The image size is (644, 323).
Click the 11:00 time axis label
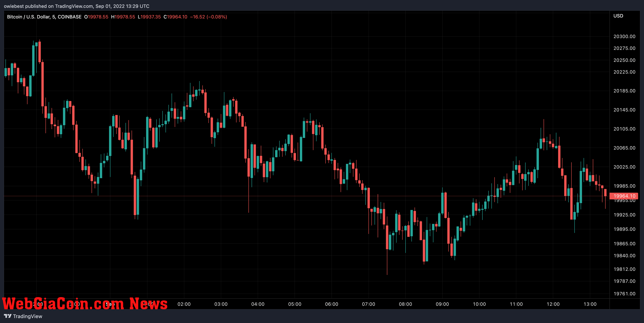point(516,304)
